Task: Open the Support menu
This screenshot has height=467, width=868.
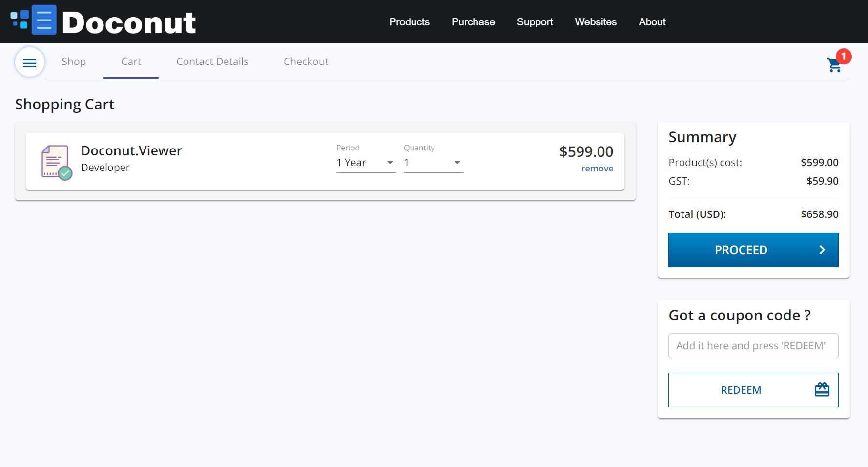Action: (x=535, y=22)
